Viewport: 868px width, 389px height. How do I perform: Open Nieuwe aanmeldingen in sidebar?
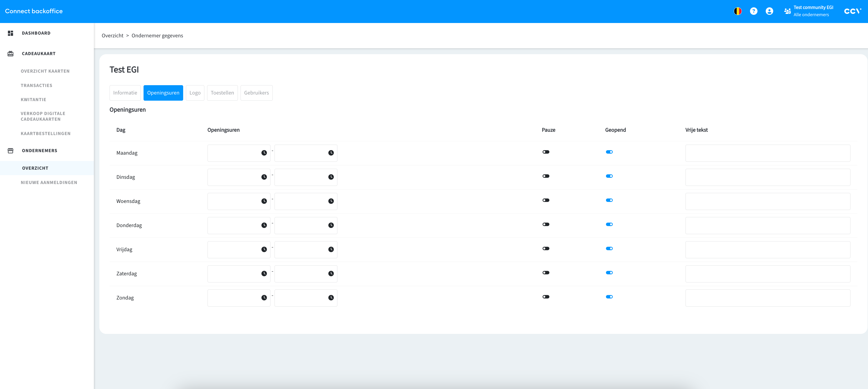pyautogui.click(x=49, y=183)
